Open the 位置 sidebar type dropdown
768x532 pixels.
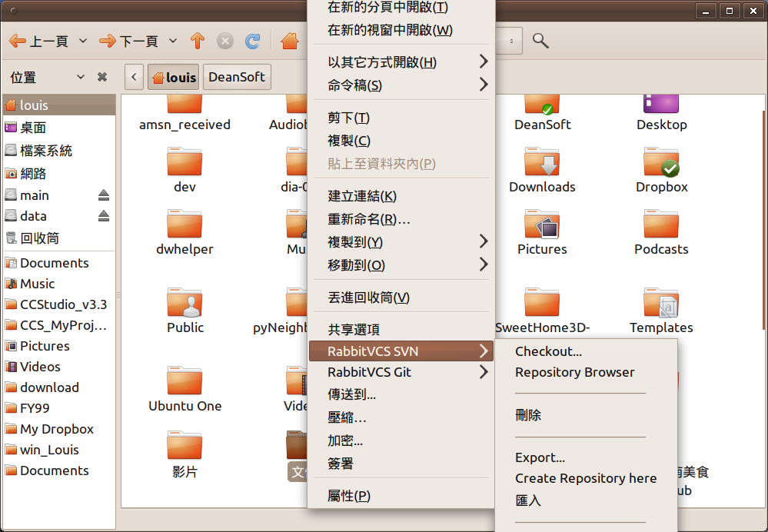80,77
